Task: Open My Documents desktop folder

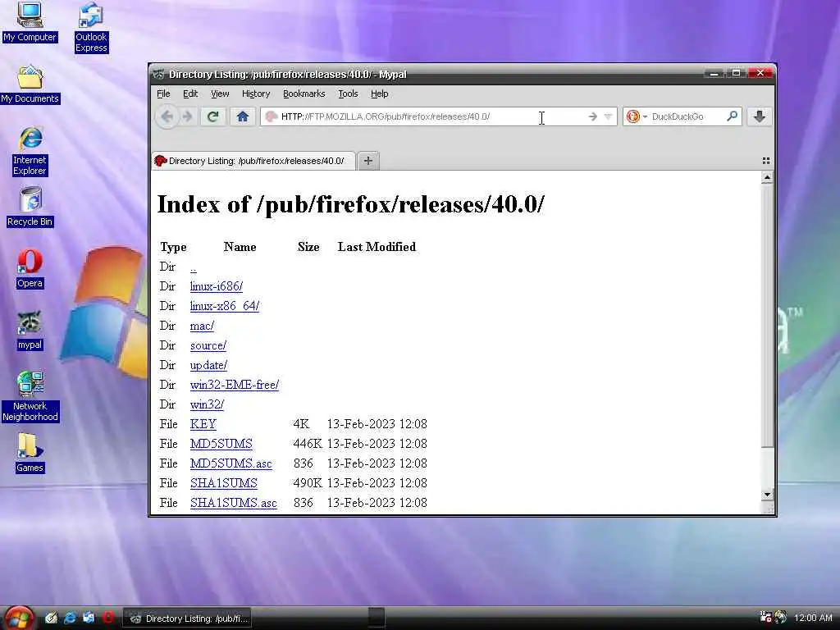Action: click(x=30, y=84)
